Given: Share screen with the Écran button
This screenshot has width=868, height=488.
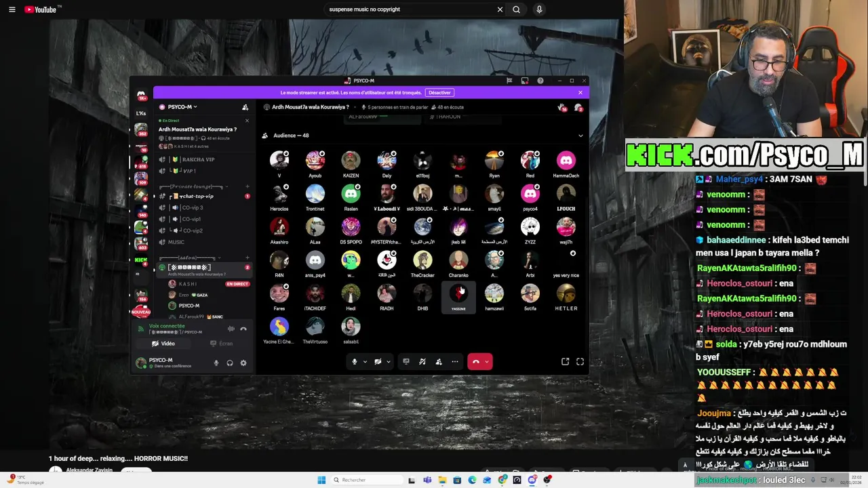Looking at the screenshot, I should coord(222,344).
